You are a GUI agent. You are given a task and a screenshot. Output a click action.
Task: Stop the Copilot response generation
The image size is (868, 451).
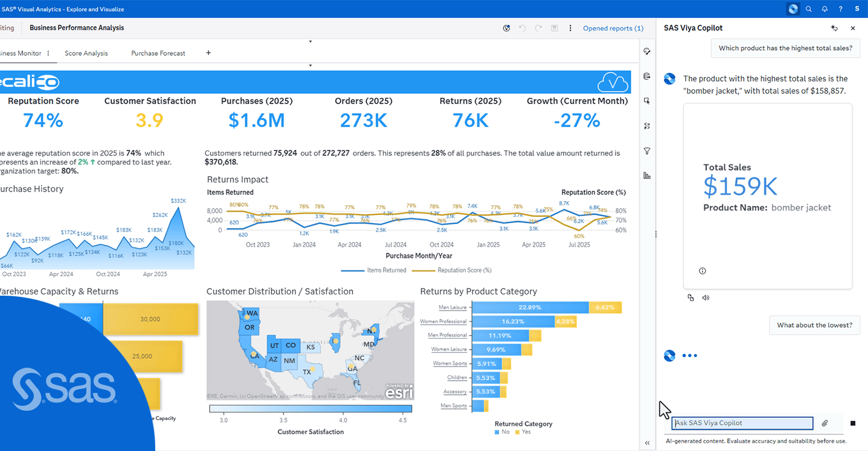click(x=853, y=423)
